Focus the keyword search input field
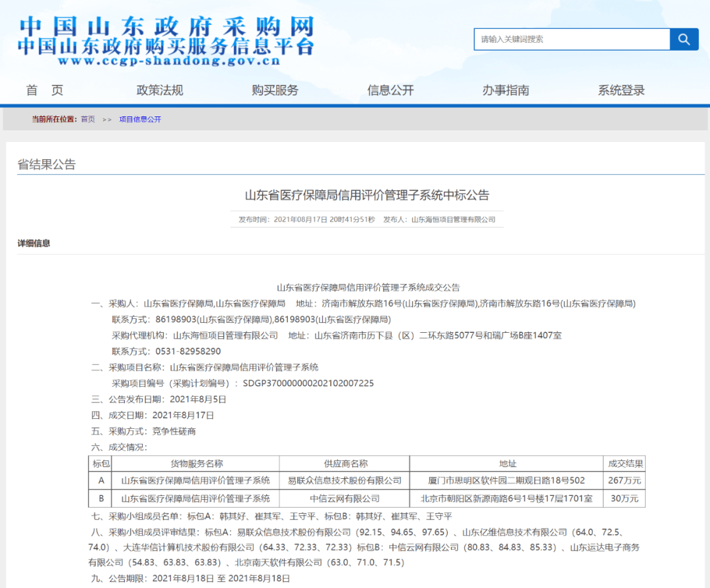Viewport: 710px width, 588px height. pyautogui.click(x=572, y=39)
